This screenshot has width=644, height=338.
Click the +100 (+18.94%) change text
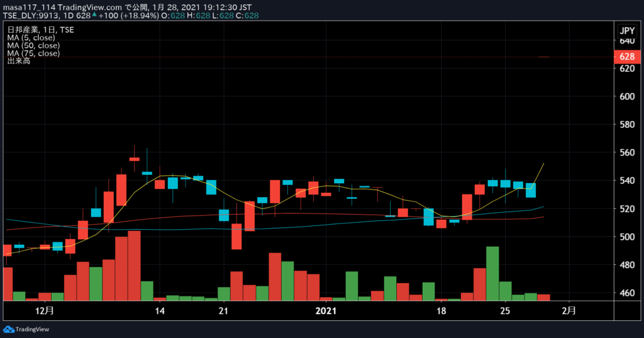tap(128, 16)
